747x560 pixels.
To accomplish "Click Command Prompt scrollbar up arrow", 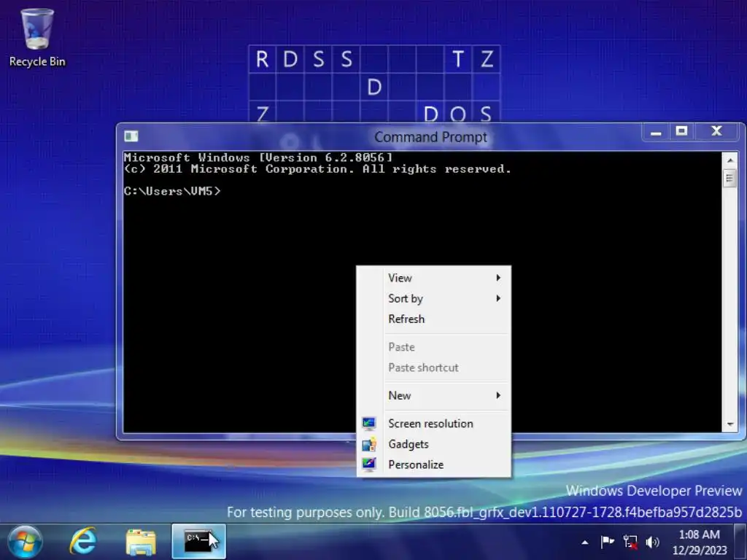I will (x=729, y=160).
